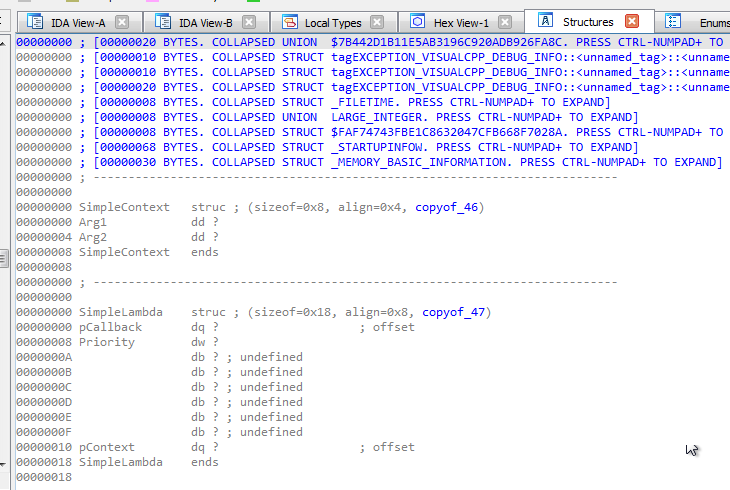This screenshot has width=730, height=490.
Task: Select the collapsed _FILETIME struct line
Action: tap(350, 102)
